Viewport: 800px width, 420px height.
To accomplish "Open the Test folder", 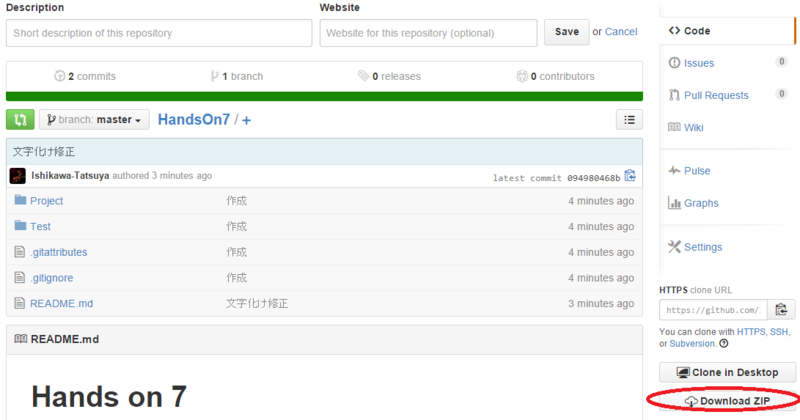I will click(40, 227).
